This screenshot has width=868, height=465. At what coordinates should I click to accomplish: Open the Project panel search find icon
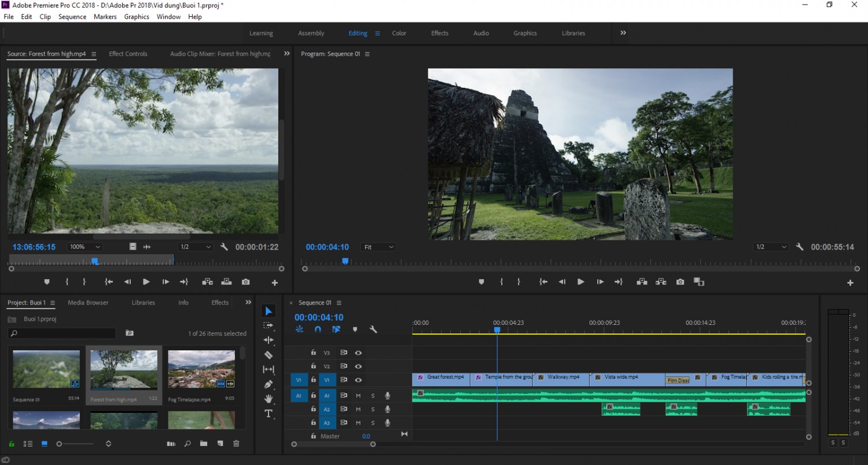[187, 444]
